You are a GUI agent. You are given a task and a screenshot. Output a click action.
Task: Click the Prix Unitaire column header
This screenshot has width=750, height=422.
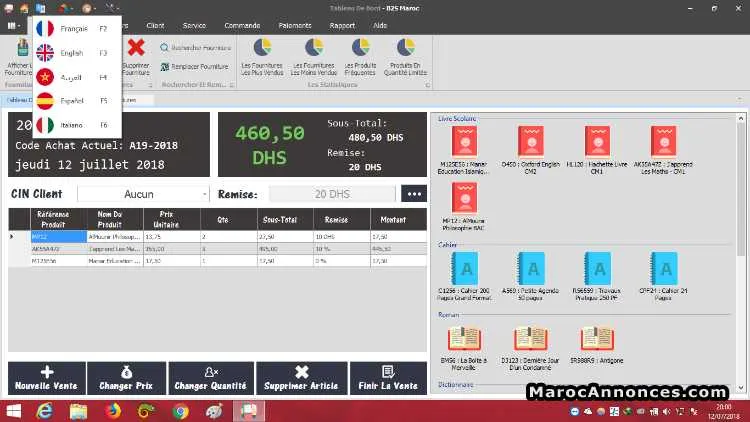pyautogui.click(x=166, y=220)
